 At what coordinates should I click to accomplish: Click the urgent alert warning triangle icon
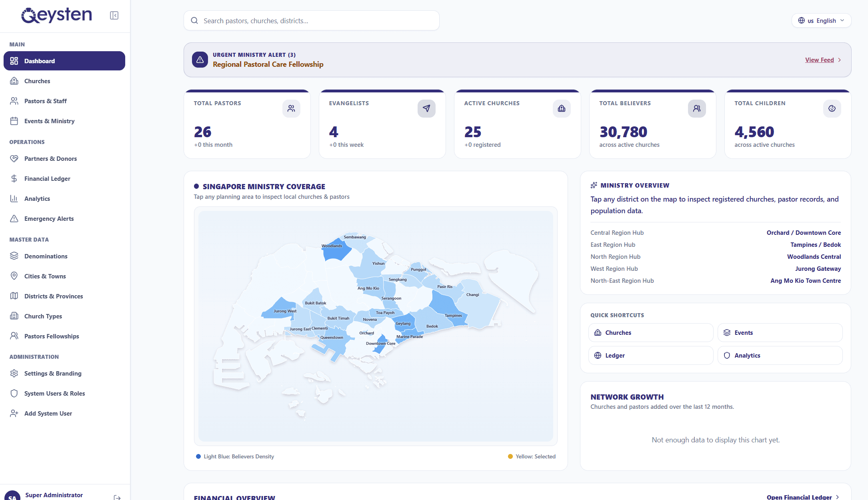point(200,60)
